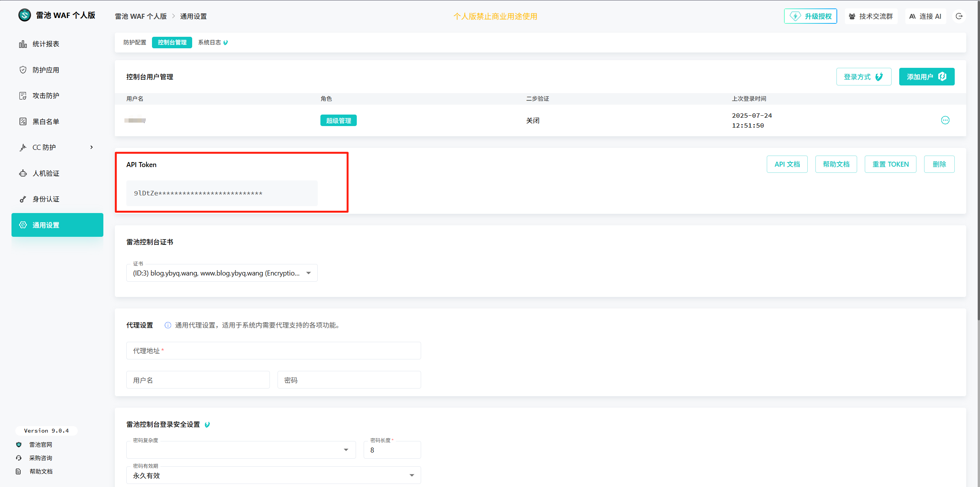Click the last login time 2025-07-24 12:51:50

[x=752, y=120]
